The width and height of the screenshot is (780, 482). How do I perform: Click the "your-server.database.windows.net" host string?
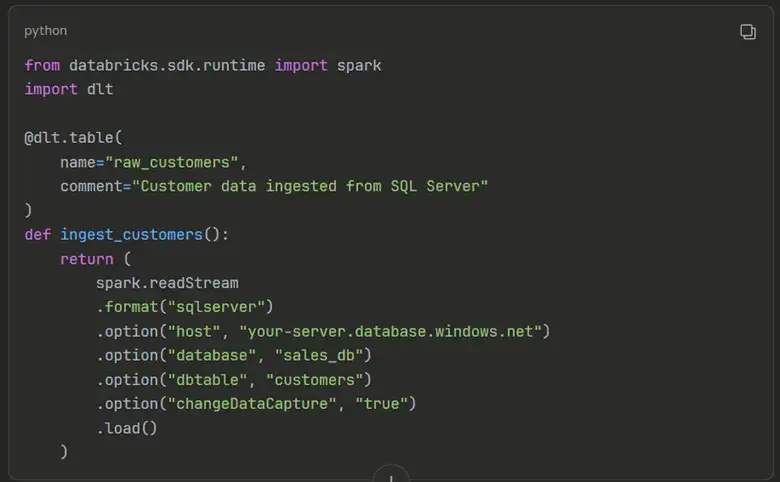pyautogui.click(x=390, y=331)
